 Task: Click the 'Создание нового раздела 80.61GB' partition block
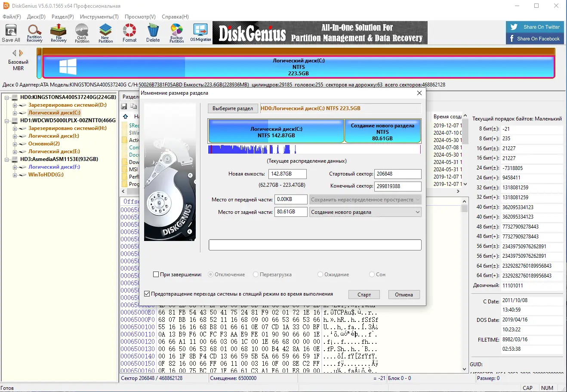pyautogui.click(x=382, y=131)
